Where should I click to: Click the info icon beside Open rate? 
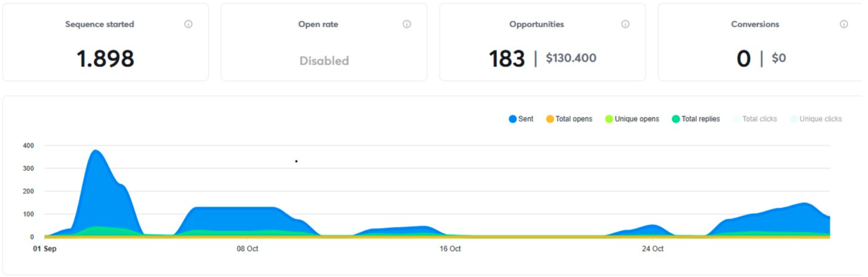point(407,24)
